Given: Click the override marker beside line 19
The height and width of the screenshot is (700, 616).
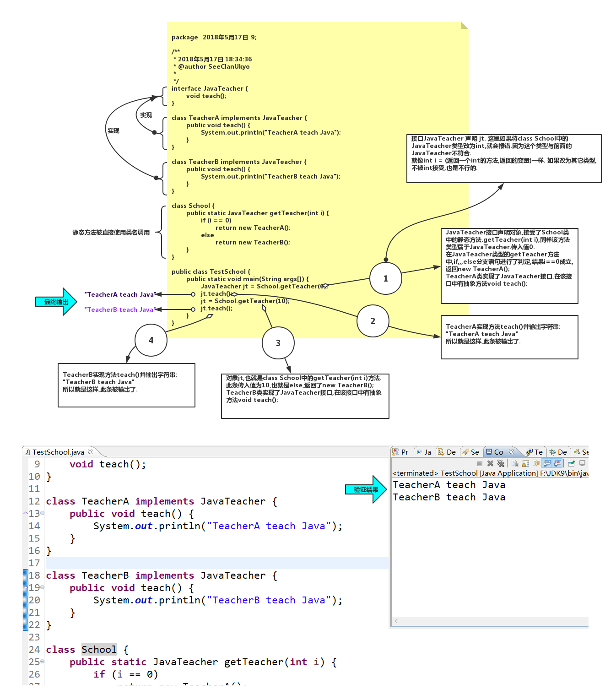Looking at the screenshot, I should click(26, 587).
